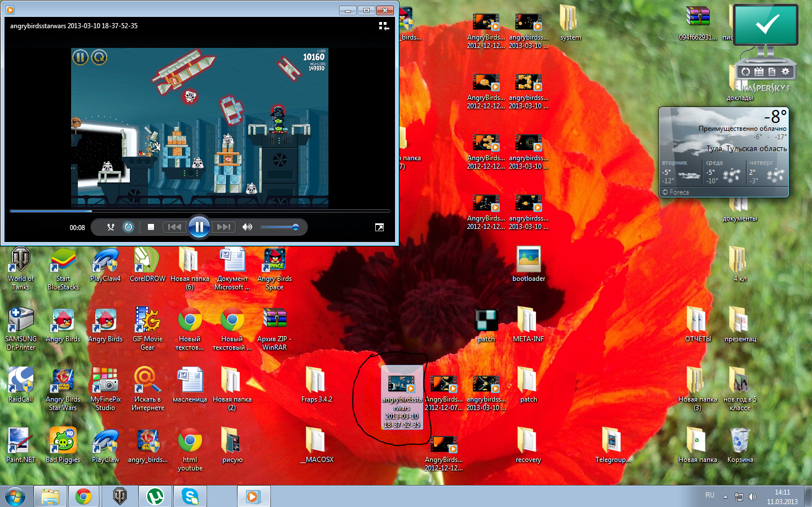The height and width of the screenshot is (507, 812).
Task: Select the recovery folder
Action: coord(528,446)
